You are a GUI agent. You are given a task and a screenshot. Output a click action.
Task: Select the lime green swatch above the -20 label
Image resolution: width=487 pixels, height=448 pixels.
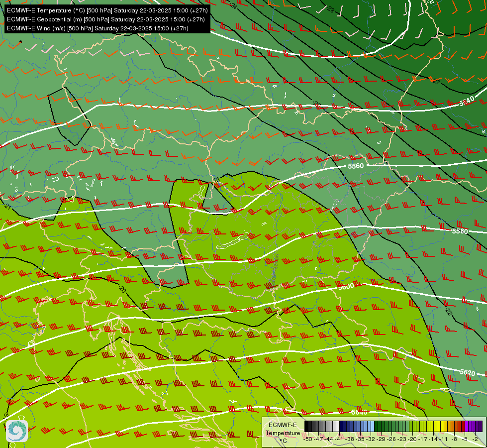411,426
